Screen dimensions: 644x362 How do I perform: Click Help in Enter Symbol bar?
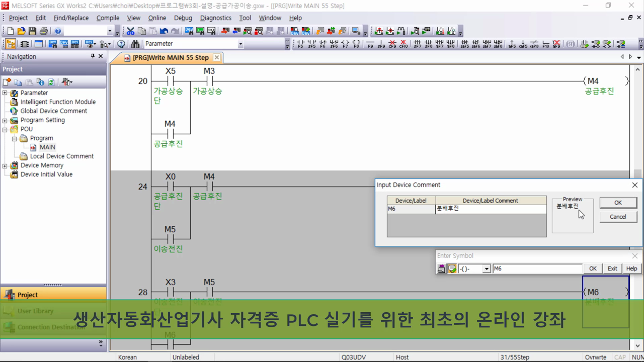[x=631, y=268]
